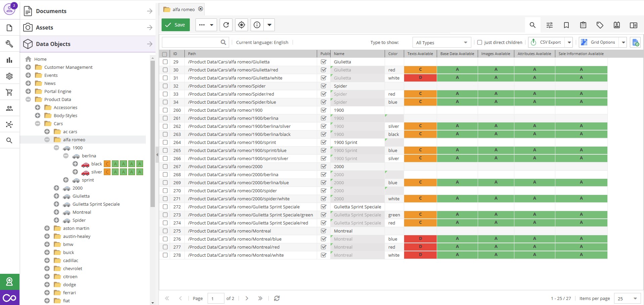
Task: Click the CSV Export button
Action: [547, 42]
